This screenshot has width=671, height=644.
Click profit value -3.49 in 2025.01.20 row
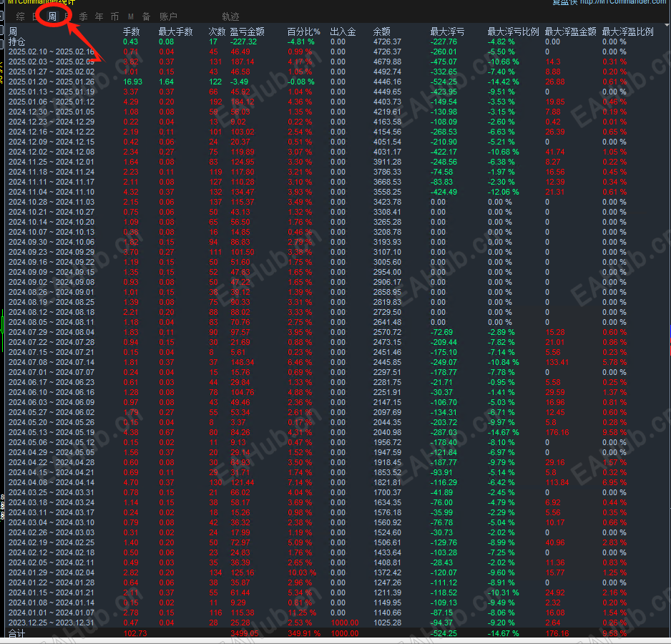(x=239, y=82)
